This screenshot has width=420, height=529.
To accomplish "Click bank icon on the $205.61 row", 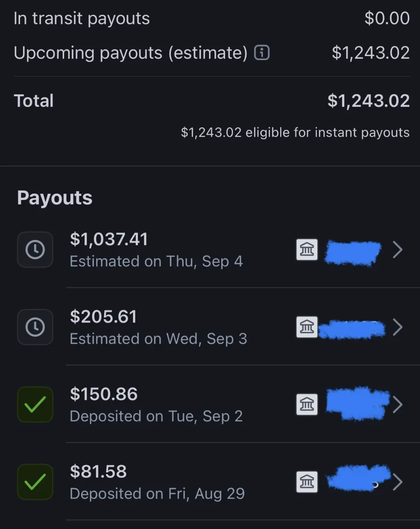I will point(307,327).
